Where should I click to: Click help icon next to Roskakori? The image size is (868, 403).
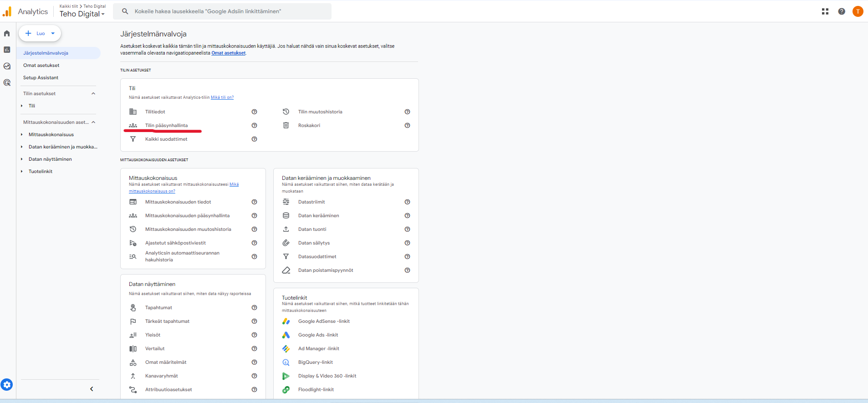click(407, 126)
